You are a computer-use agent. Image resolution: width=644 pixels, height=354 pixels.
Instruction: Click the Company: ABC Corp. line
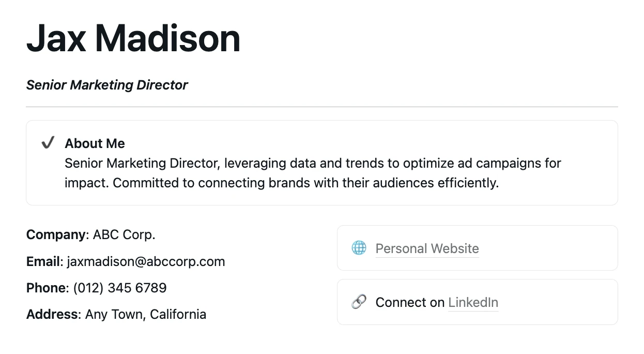pos(91,234)
